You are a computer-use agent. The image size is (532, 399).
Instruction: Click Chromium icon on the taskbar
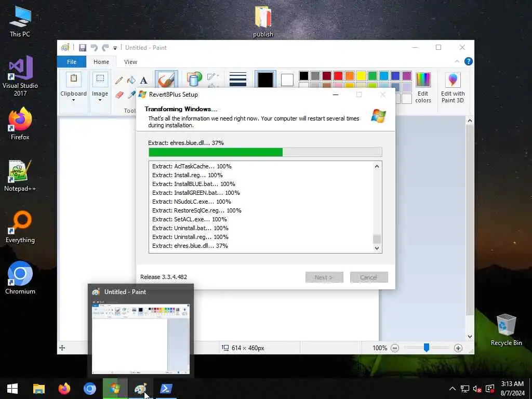(89, 389)
